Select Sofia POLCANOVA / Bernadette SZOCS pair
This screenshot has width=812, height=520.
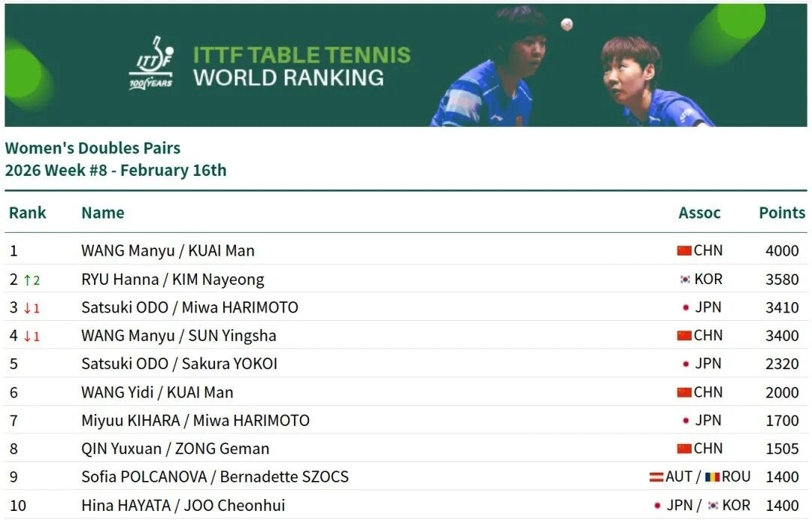coord(215,477)
